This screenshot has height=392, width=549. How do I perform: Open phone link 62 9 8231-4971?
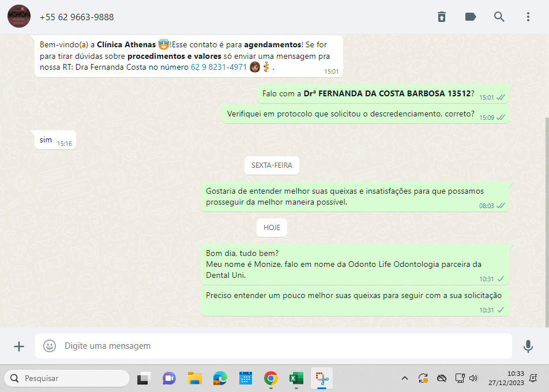coord(219,67)
